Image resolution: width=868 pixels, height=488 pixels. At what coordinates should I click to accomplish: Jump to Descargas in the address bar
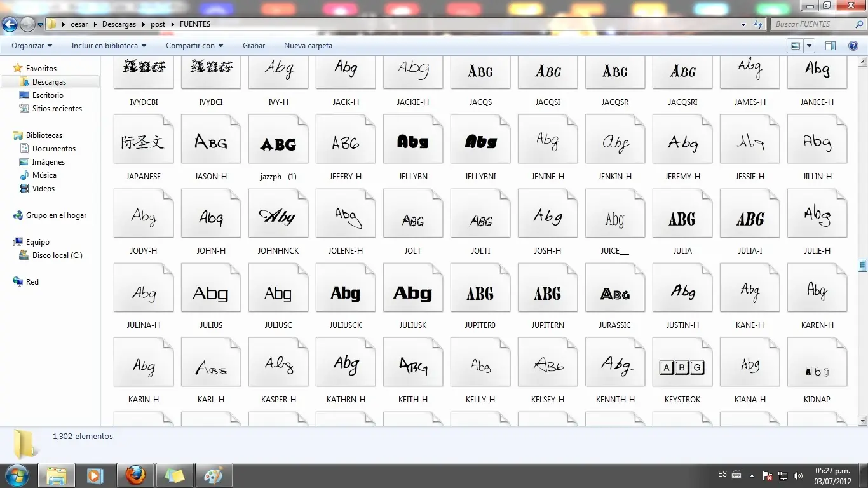coord(119,24)
